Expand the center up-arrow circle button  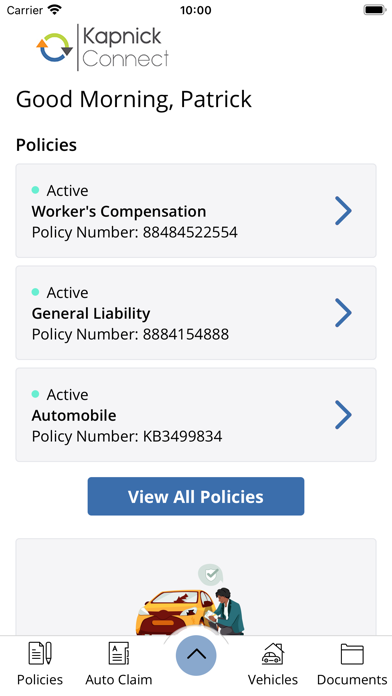pyautogui.click(x=196, y=655)
